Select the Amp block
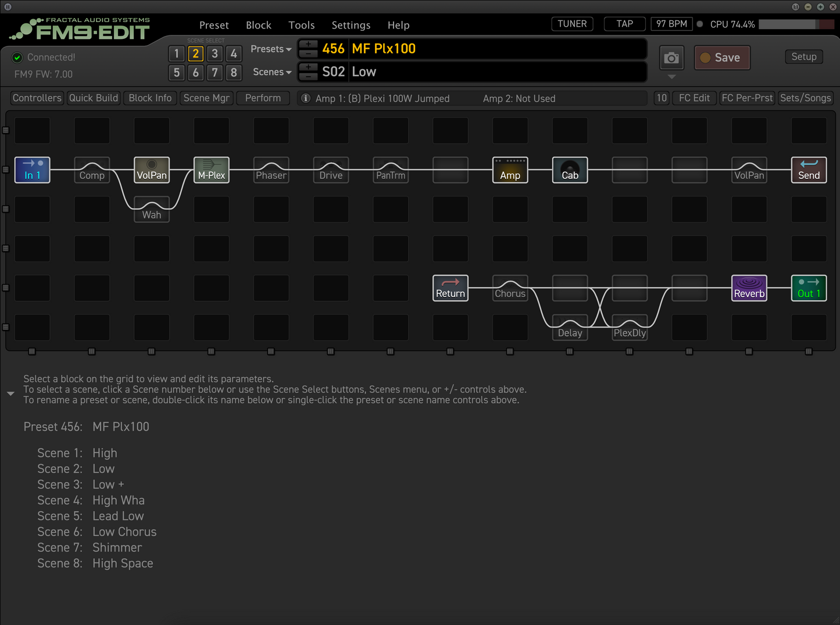 point(510,170)
